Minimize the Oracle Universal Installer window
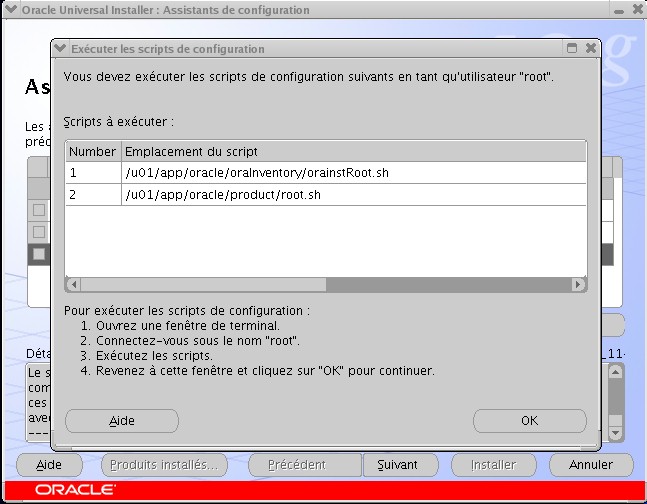 pos(619,10)
